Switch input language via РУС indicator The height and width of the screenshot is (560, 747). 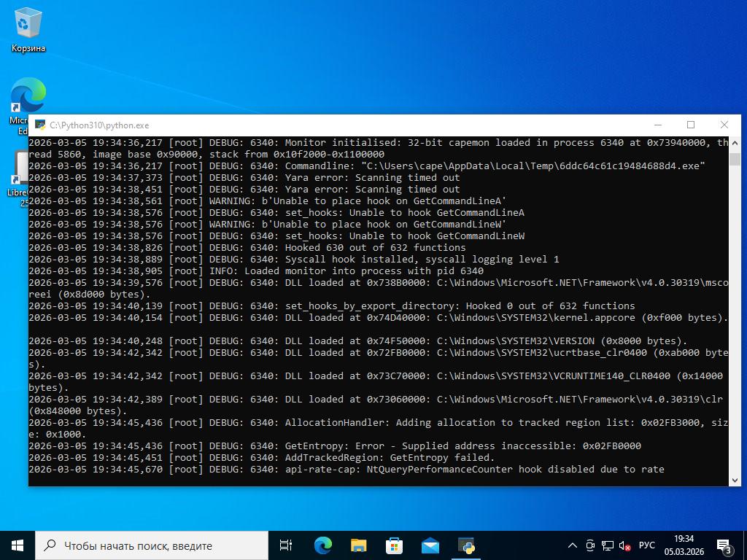coord(646,545)
